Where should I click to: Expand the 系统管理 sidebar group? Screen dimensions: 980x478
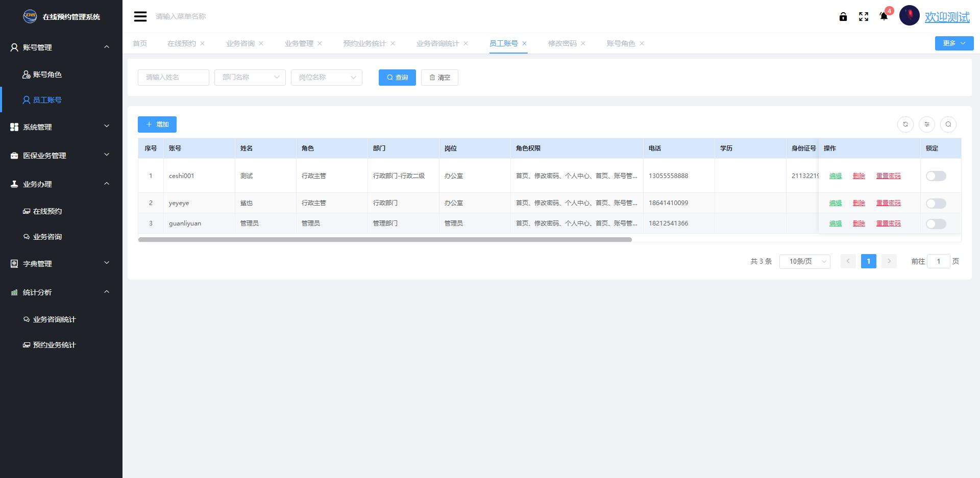(61, 127)
